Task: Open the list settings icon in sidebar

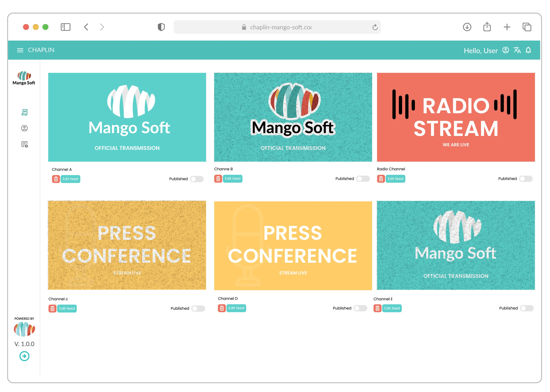Action: coord(24,144)
